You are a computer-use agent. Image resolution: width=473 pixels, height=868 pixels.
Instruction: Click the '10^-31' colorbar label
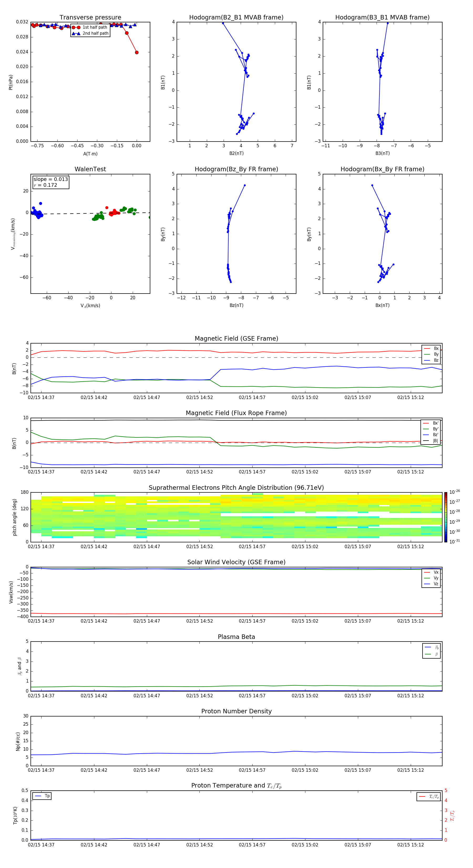(x=455, y=542)
